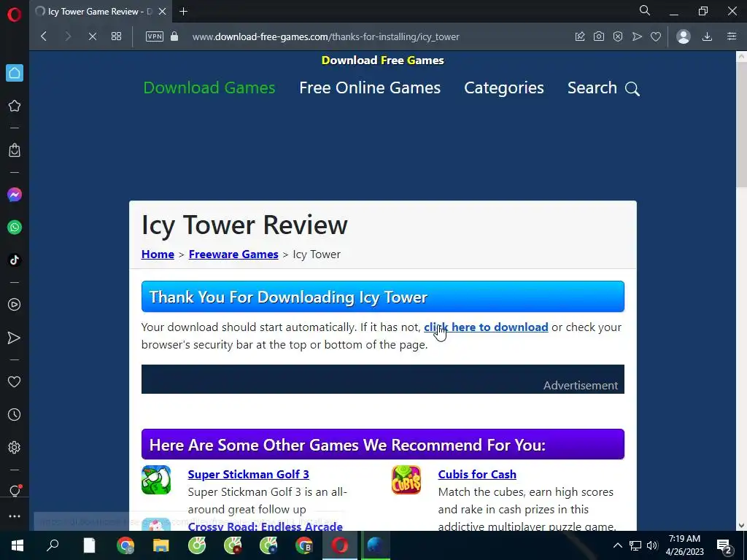Open the site Search option

coord(603,88)
